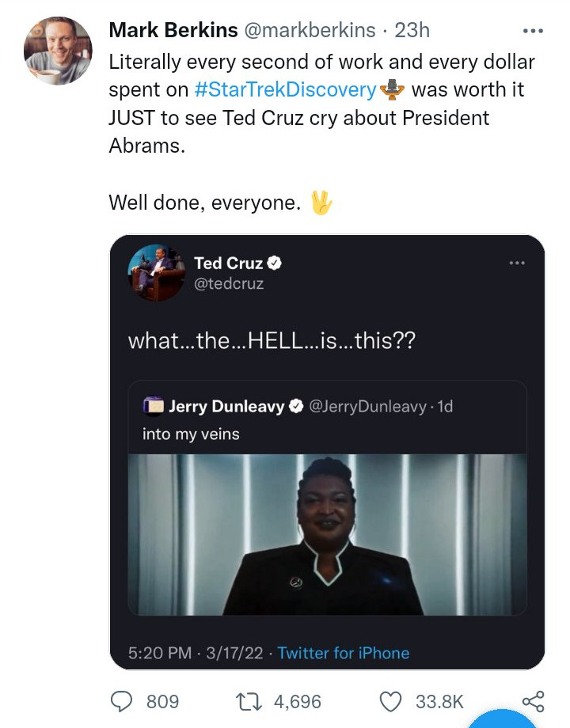Open the Star Trek video thumbnail
This screenshot has width=570, height=728.
(327, 534)
